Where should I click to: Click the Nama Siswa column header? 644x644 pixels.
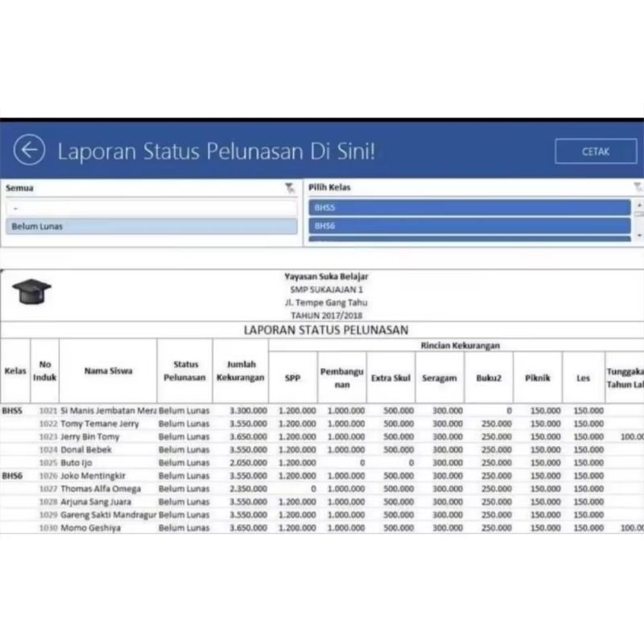tap(108, 370)
